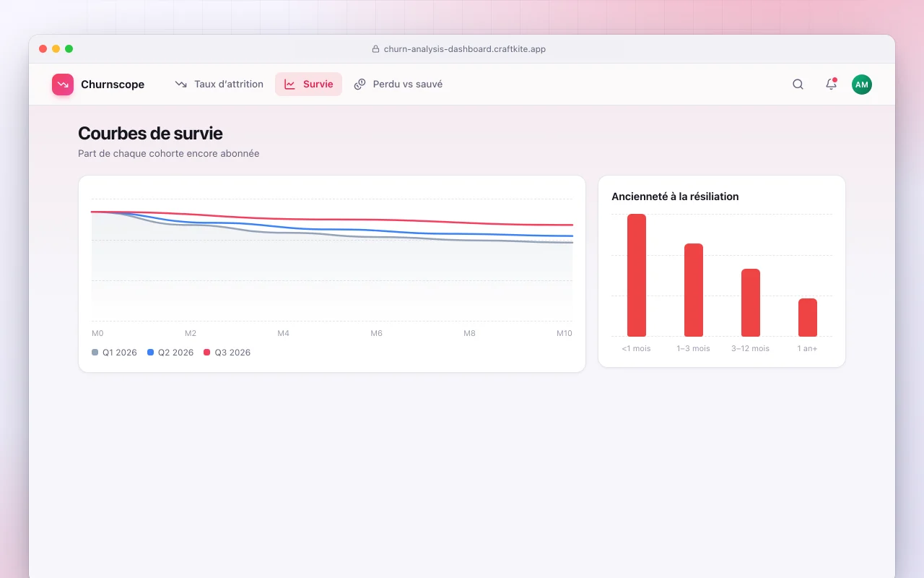The height and width of the screenshot is (578, 924).
Task: Click the lock icon in address bar
Action: click(x=375, y=49)
